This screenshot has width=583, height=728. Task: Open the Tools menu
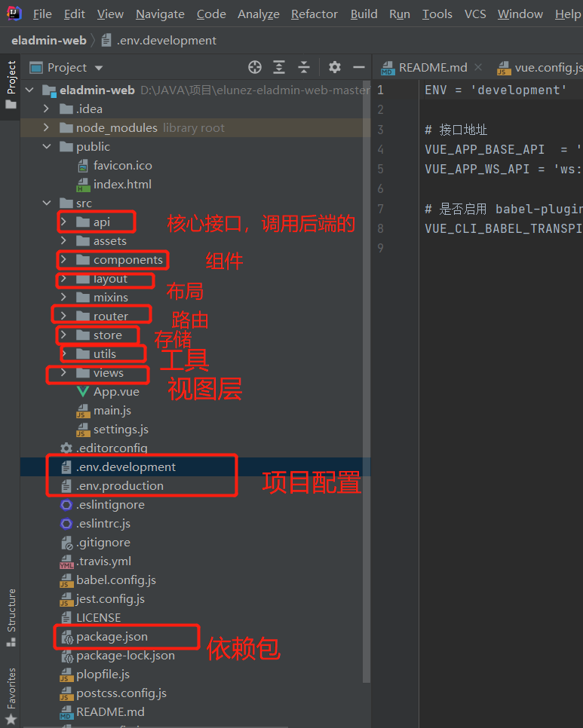point(437,14)
